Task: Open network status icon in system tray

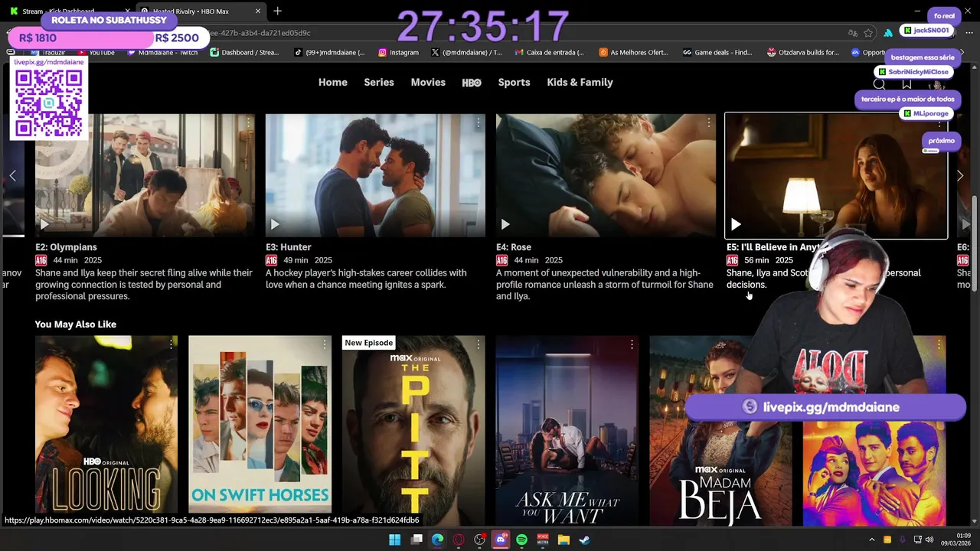Action: point(918,540)
